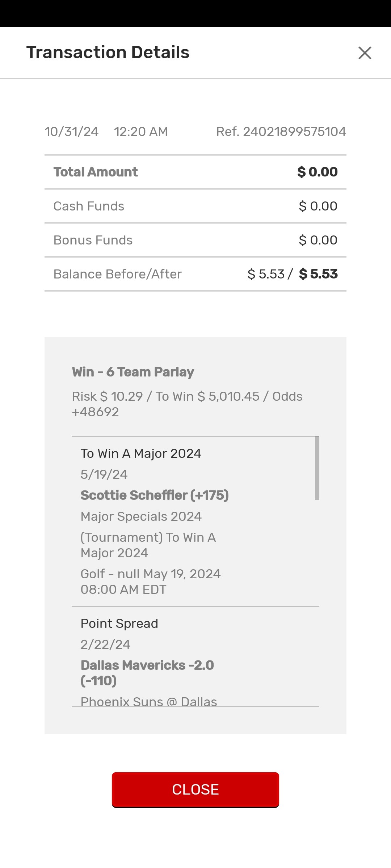This screenshot has width=391, height=868.
Task: Tap the Balance Before/After label
Action: (117, 274)
